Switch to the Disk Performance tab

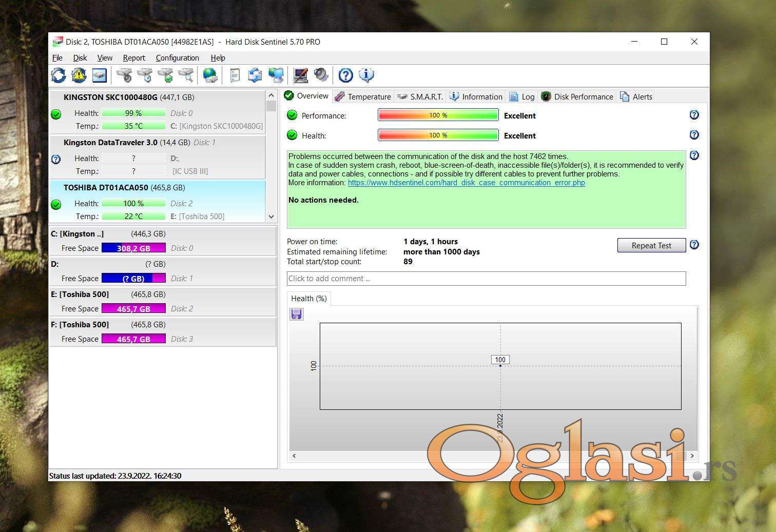577,96
